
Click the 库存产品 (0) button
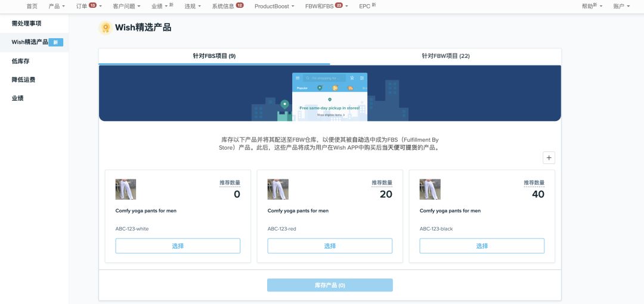pos(330,285)
